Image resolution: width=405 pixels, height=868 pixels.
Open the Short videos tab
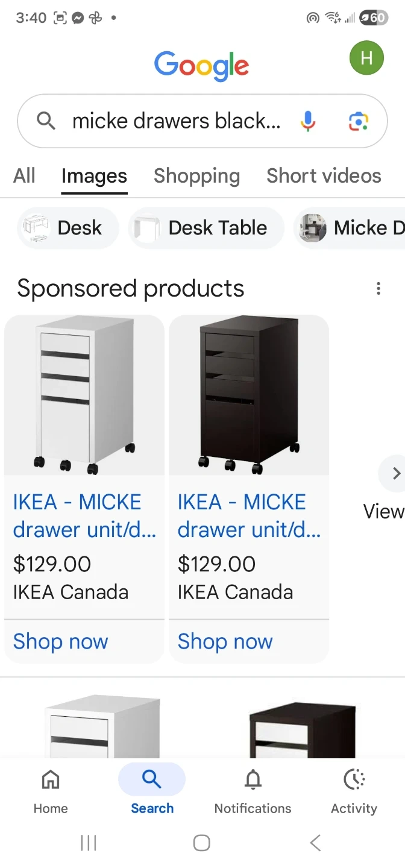pyautogui.click(x=324, y=176)
